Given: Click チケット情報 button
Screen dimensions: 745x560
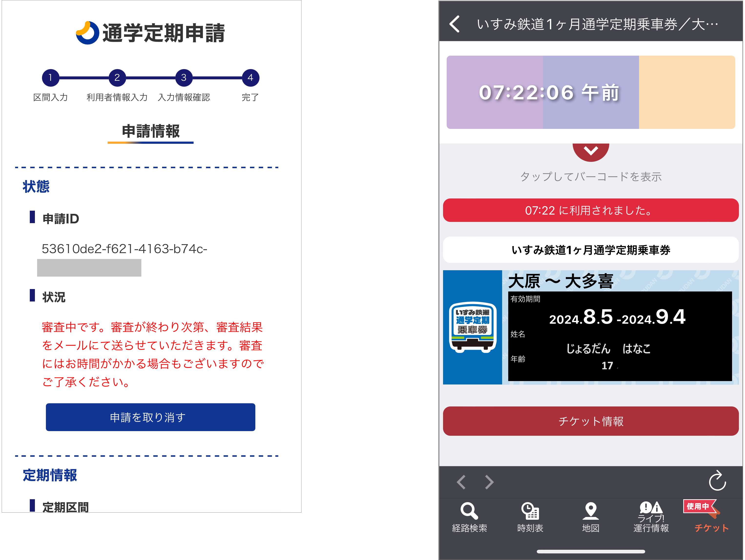Looking at the screenshot, I should coord(591,421).
